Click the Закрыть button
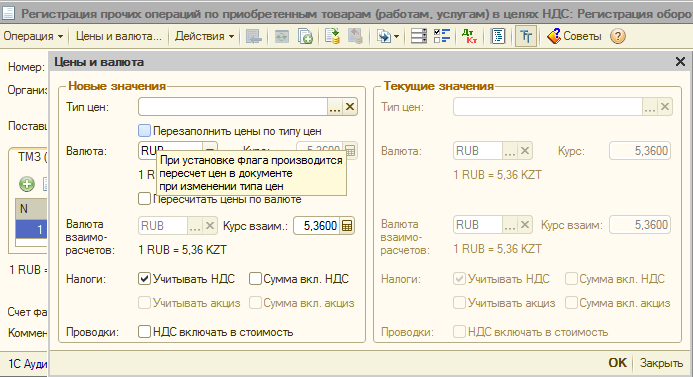Screen dimensions: 693x377 [661, 363]
